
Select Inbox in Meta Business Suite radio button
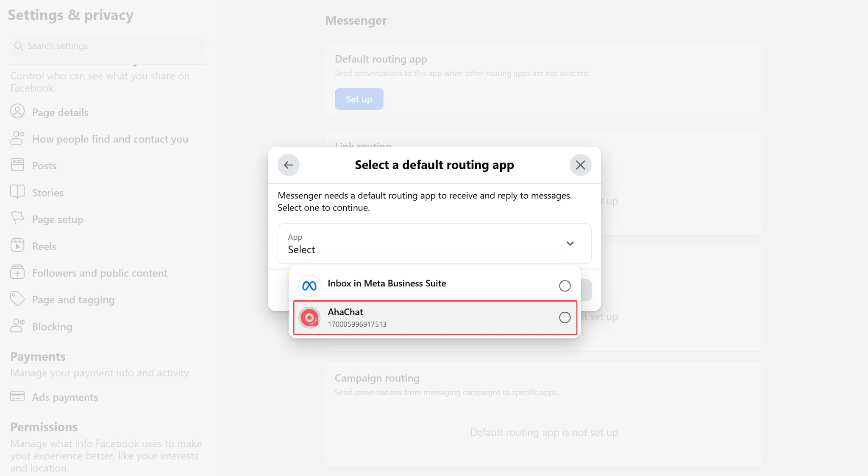coord(565,286)
